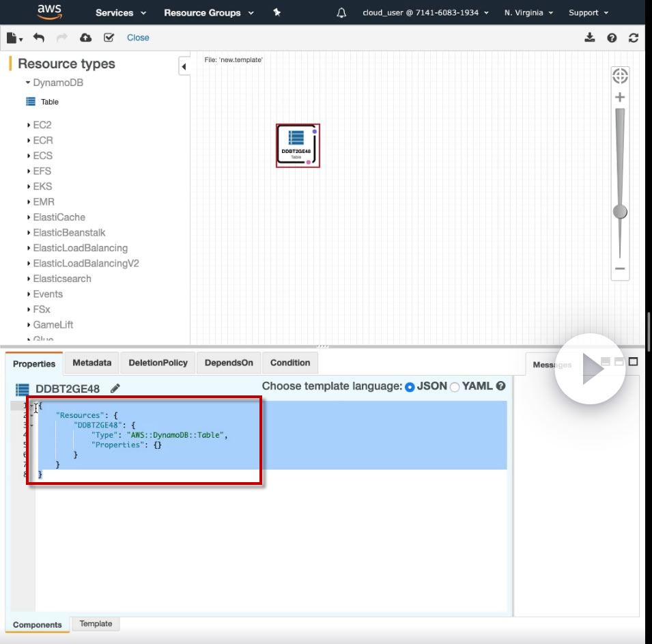Click the maximize panel square icon
This screenshot has width=652, height=644.
tap(634, 362)
